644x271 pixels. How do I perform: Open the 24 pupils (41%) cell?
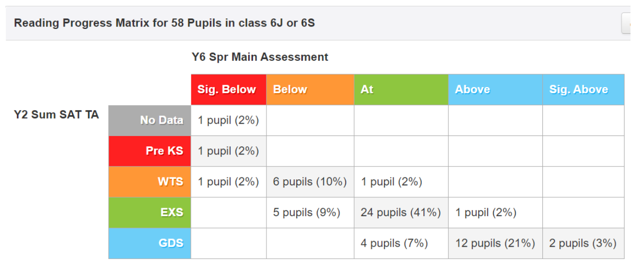pyautogui.click(x=401, y=213)
